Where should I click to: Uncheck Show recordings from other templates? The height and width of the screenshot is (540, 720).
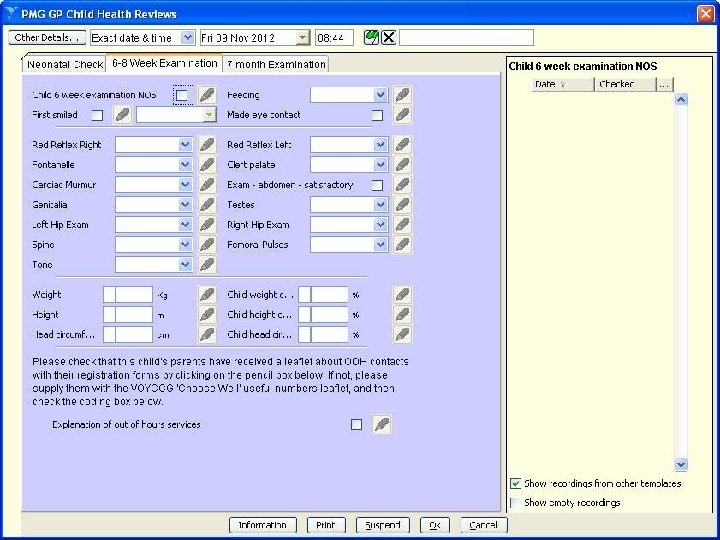(516, 484)
